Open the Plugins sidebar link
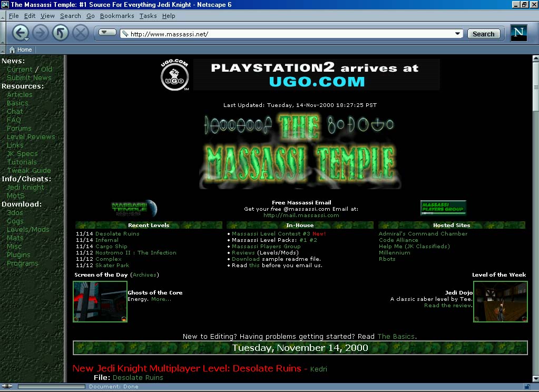The height and width of the screenshot is (392, 539). (x=18, y=255)
